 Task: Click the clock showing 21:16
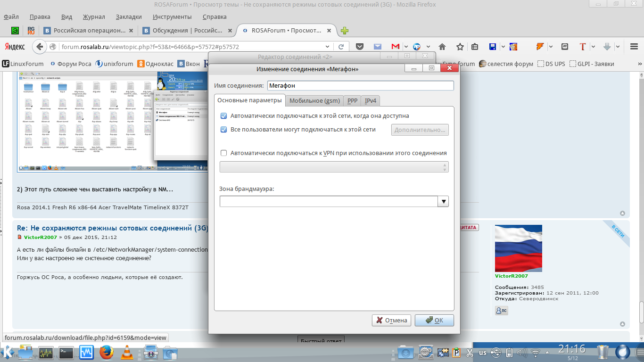click(572, 349)
